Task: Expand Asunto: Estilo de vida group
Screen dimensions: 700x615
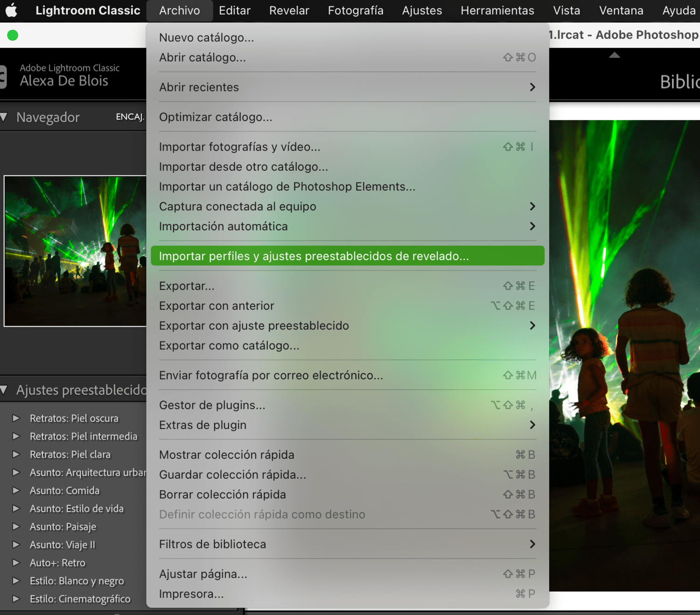Action: tap(16, 509)
